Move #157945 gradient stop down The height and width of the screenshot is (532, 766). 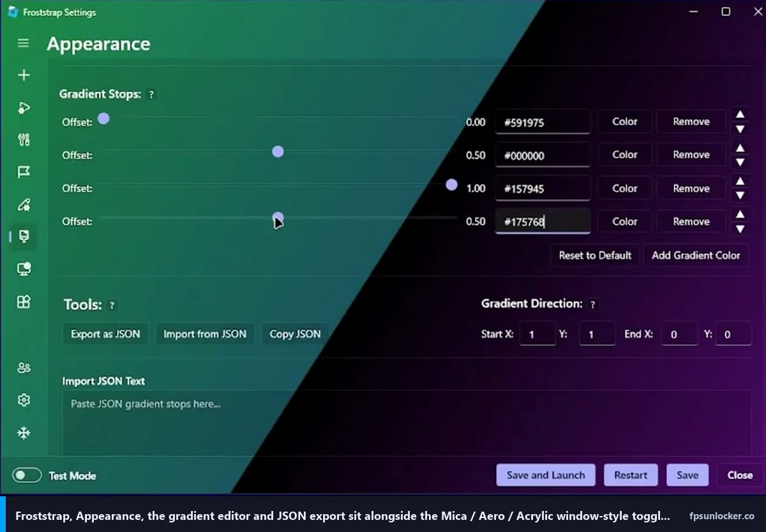pyautogui.click(x=740, y=196)
